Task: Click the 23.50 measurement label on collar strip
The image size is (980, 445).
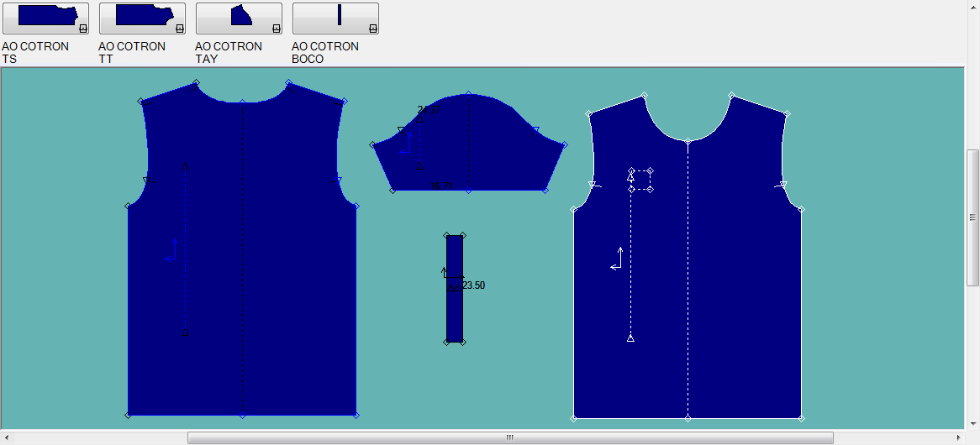Action: click(x=473, y=285)
